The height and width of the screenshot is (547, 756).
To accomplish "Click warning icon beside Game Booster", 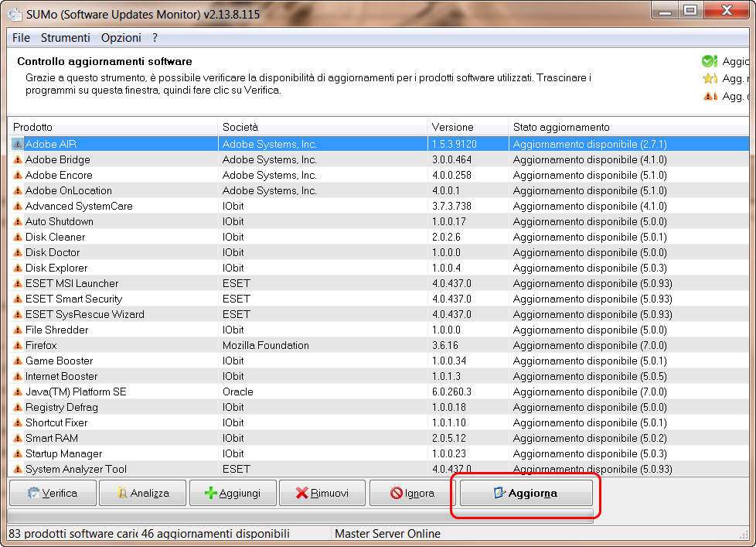I will click(x=18, y=361).
